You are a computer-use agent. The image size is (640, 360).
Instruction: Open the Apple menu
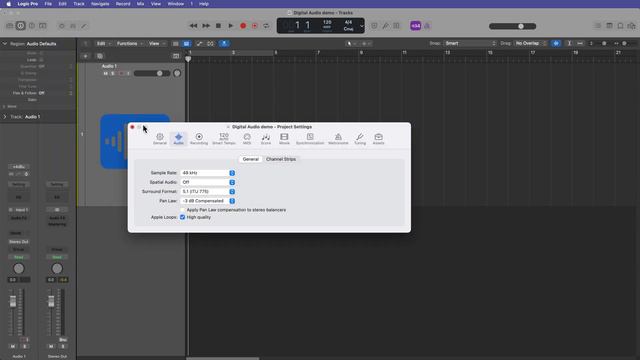pyautogui.click(x=9, y=4)
